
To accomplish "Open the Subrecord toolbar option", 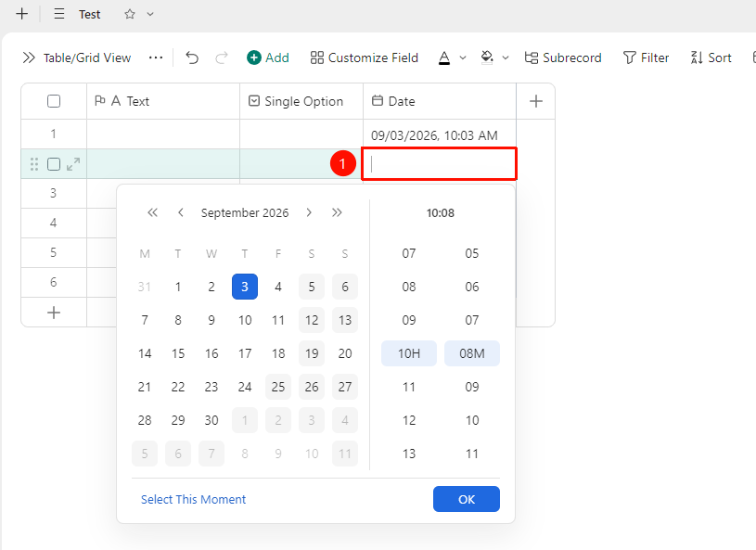I will 563,58.
